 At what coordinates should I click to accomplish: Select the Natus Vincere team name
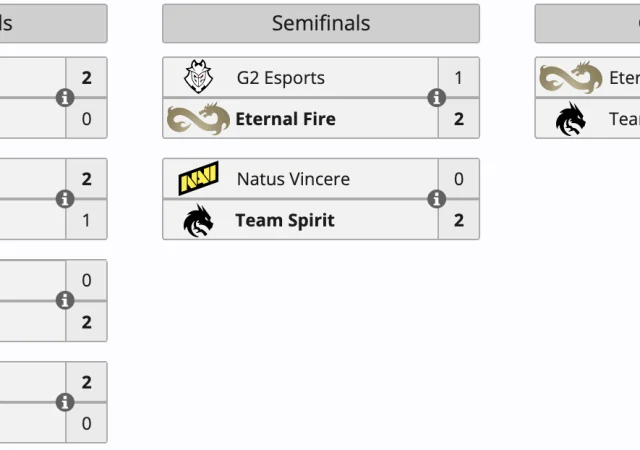[293, 179]
